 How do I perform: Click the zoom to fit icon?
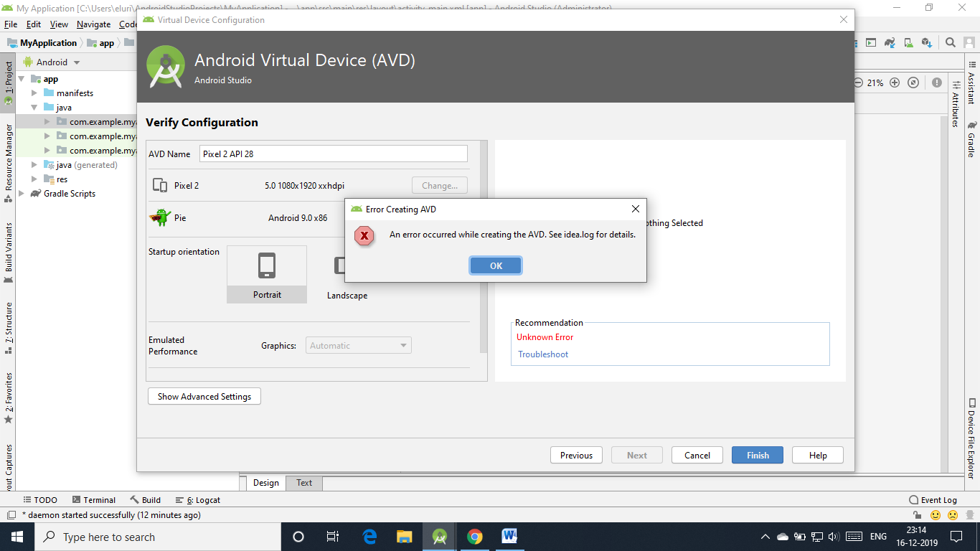click(x=913, y=83)
